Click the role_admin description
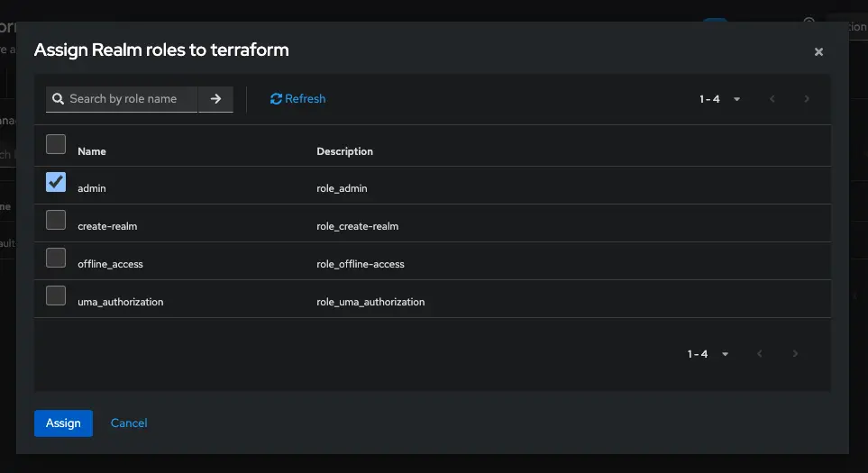This screenshot has height=473, width=868. [343, 188]
